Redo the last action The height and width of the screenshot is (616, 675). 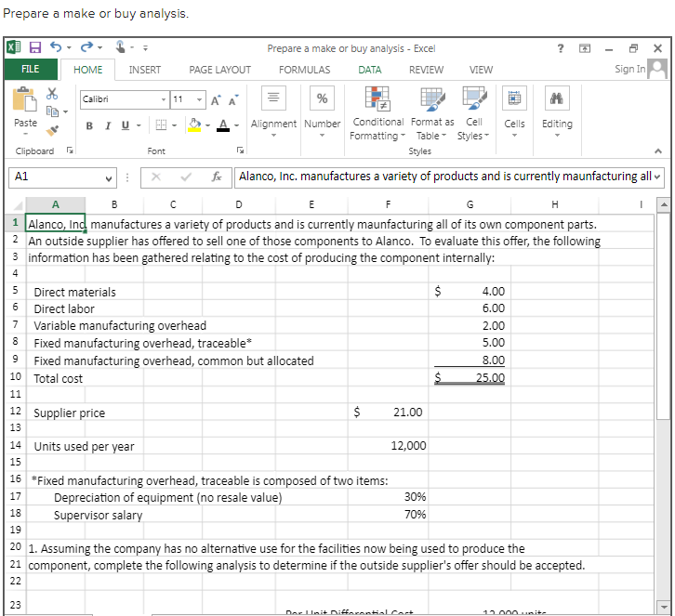click(x=86, y=46)
